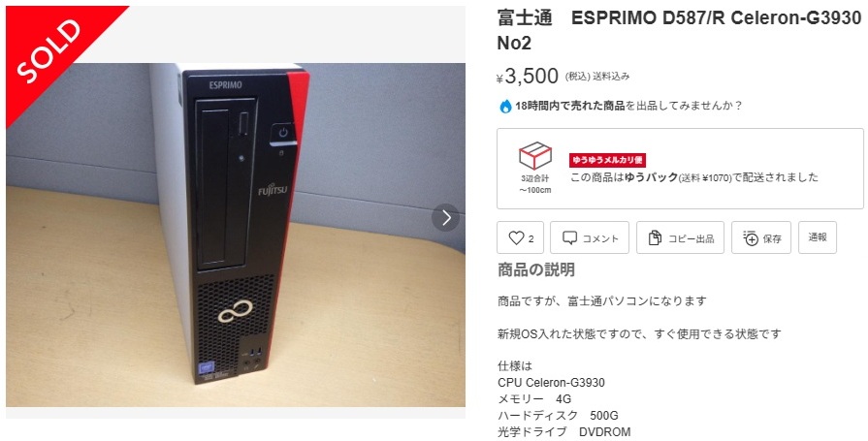Click the Fujitsu desktop product photo
Viewport: 868px width, 441px height.
pos(236,235)
